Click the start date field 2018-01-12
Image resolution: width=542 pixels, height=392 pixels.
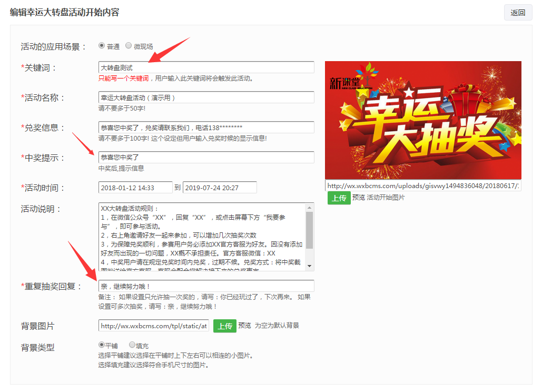click(x=134, y=187)
